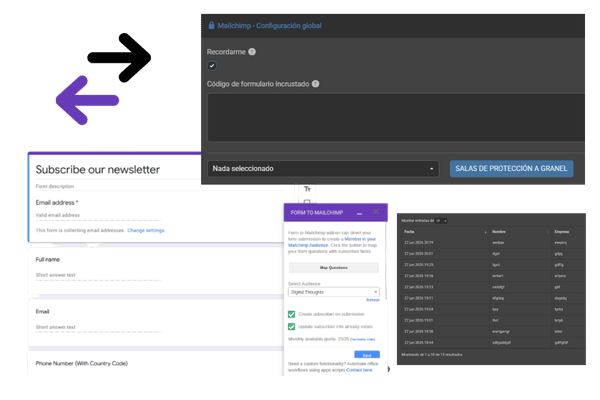Click the Map Questions button
The image size is (600, 400).
point(334,268)
